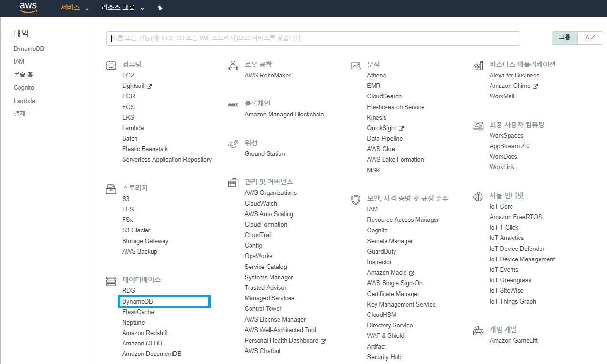Image resolution: width=607 pixels, height=364 pixels.
Task: Click the Database (데이터베이스) category icon
Action: click(x=111, y=281)
